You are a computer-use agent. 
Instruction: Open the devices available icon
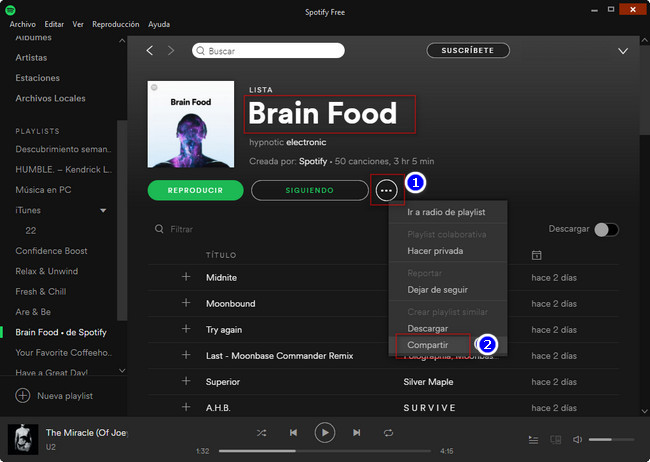[x=555, y=440]
